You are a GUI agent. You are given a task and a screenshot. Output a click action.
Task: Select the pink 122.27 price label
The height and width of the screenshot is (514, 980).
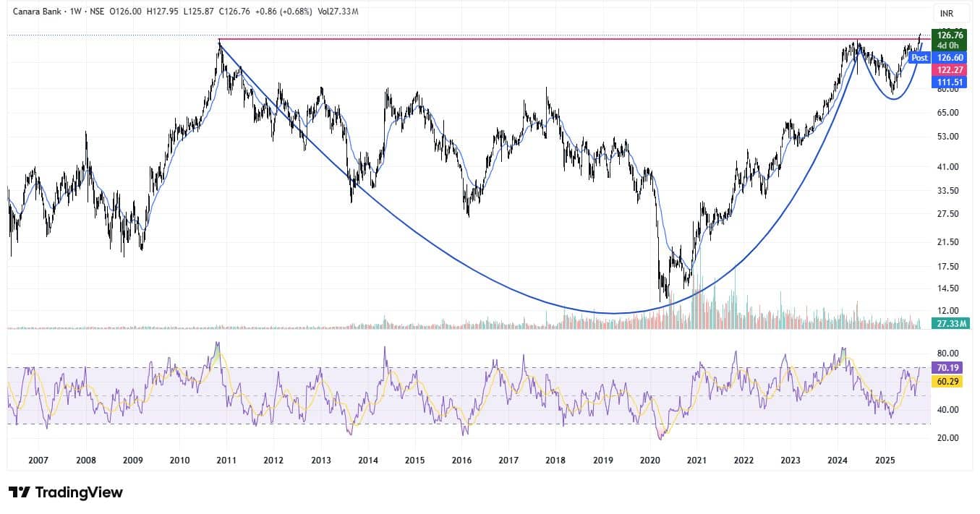(950, 70)
